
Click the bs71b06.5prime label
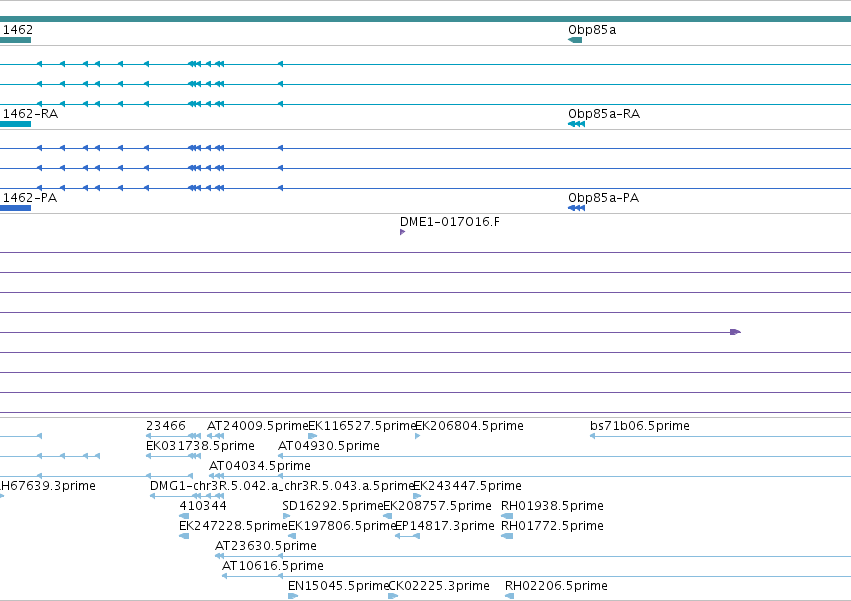coord(640,426)
